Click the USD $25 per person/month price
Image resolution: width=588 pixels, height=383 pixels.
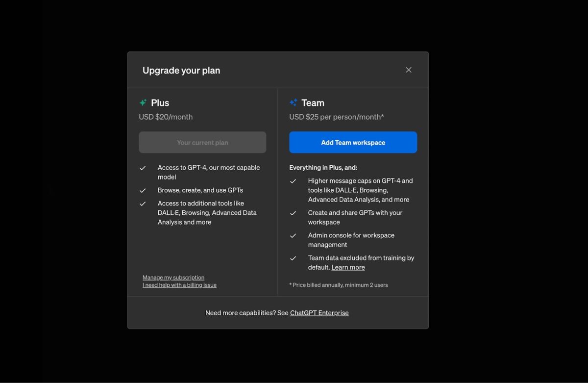pyautogui.click(x=337, y=117)
